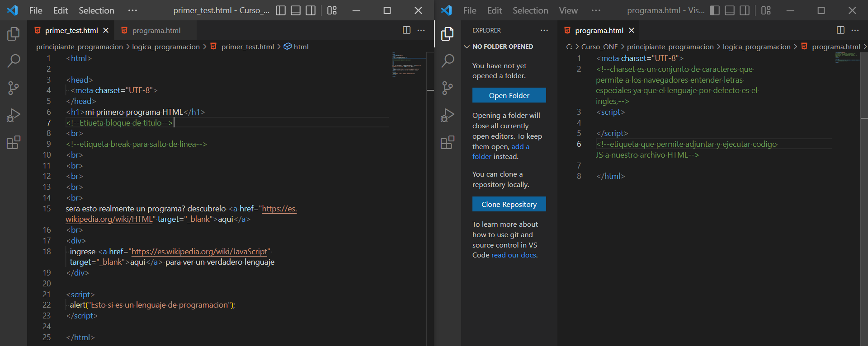Click primer_test.html breadcrumb in left window
The width and height of the screenshot is (868, 346).
[x=242, y=47]
